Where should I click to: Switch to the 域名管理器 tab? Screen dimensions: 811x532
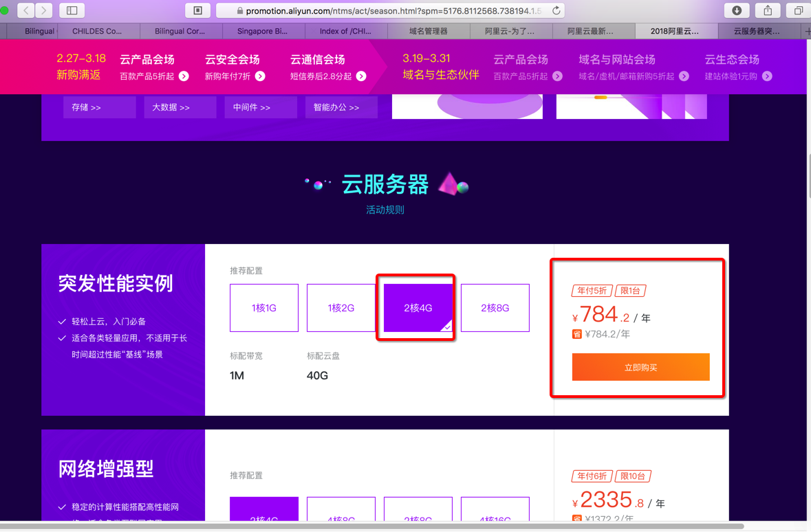pyautogui.click(x=429, y=31)
